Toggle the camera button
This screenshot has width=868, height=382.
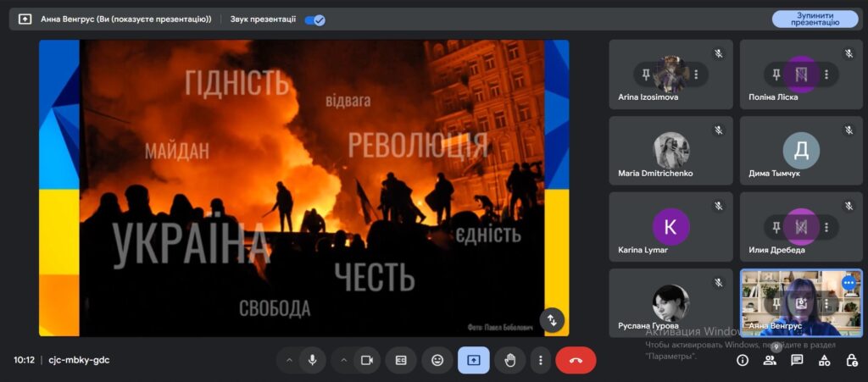click(366, 361)
